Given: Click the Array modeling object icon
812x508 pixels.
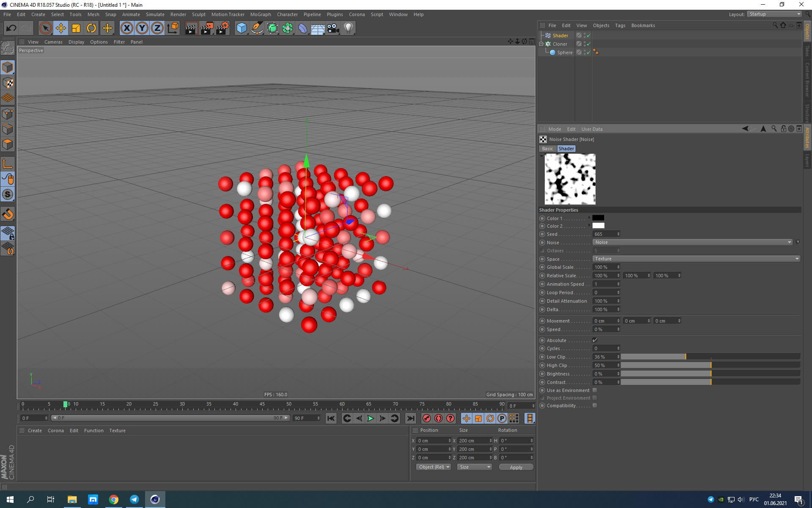Looking at the screenshot, I should pos(288,28).
